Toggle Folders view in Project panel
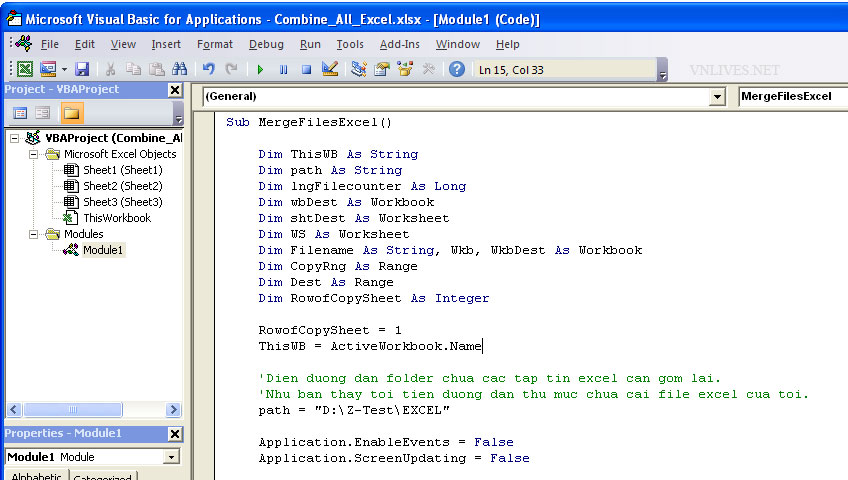Screen dimensions: 848x480 [x=71, y=113]
